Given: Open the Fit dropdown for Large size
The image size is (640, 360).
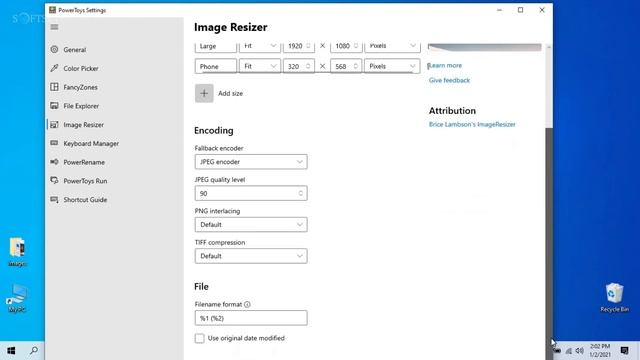Looking at the screenshot, I should [260, 46].
